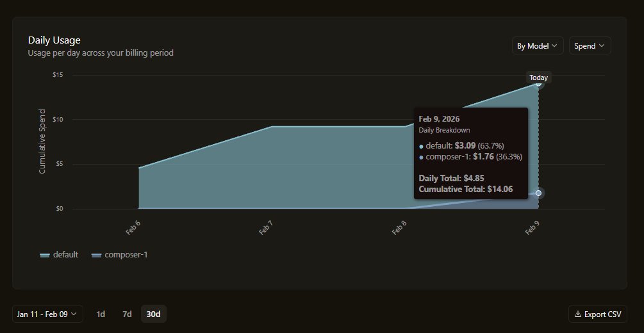This screenshot has width=644, height=333.
Task: Select the 1d time range
Action: [x=101, y=314]
